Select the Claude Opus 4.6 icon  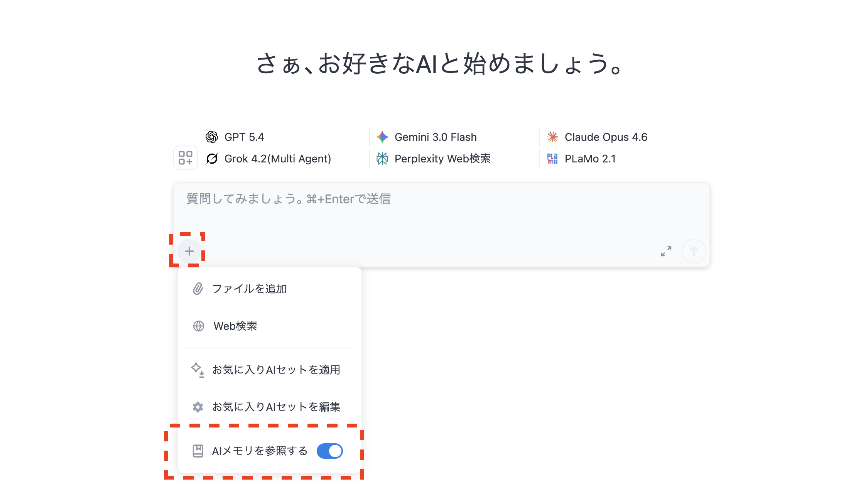(x=552, y=137)
